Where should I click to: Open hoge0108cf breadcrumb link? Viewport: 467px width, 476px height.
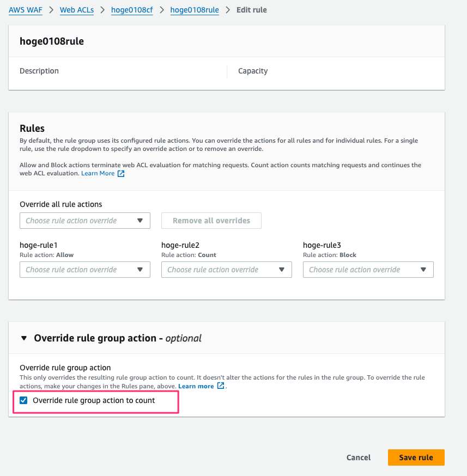pyautogui.click(x=132, y=10)
